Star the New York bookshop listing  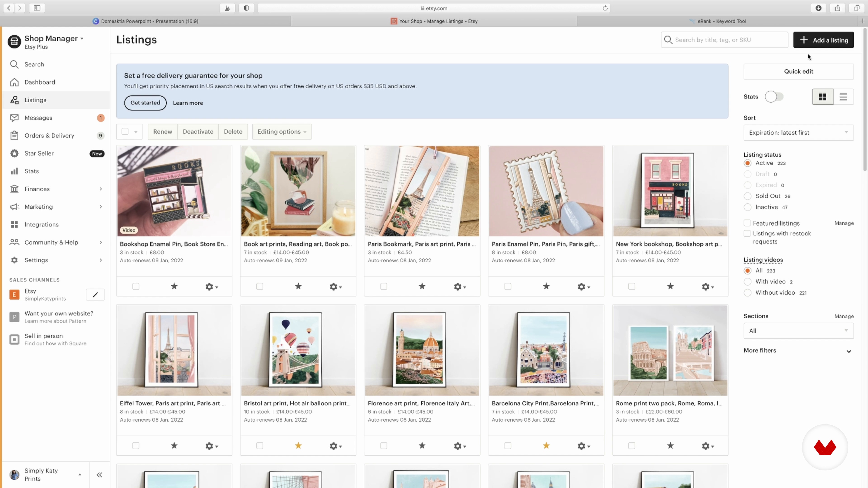(x=670, y=286)
